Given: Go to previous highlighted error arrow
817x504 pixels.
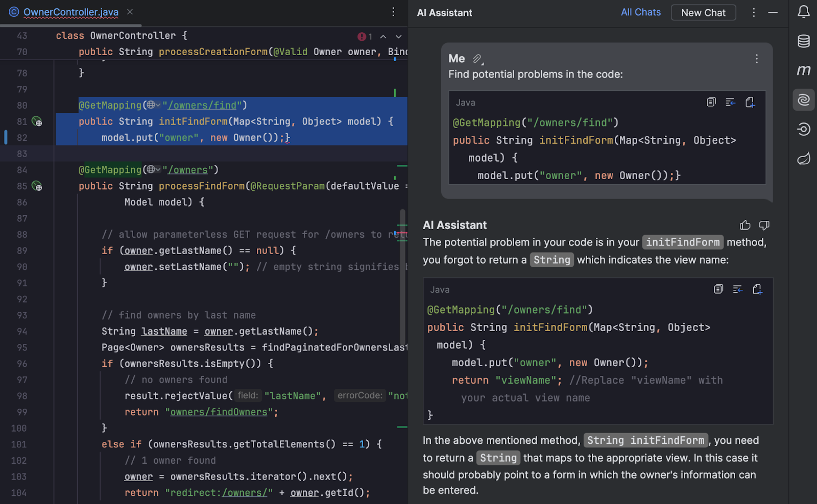Looking at the screenshot, I should click(x=383, y=37).
